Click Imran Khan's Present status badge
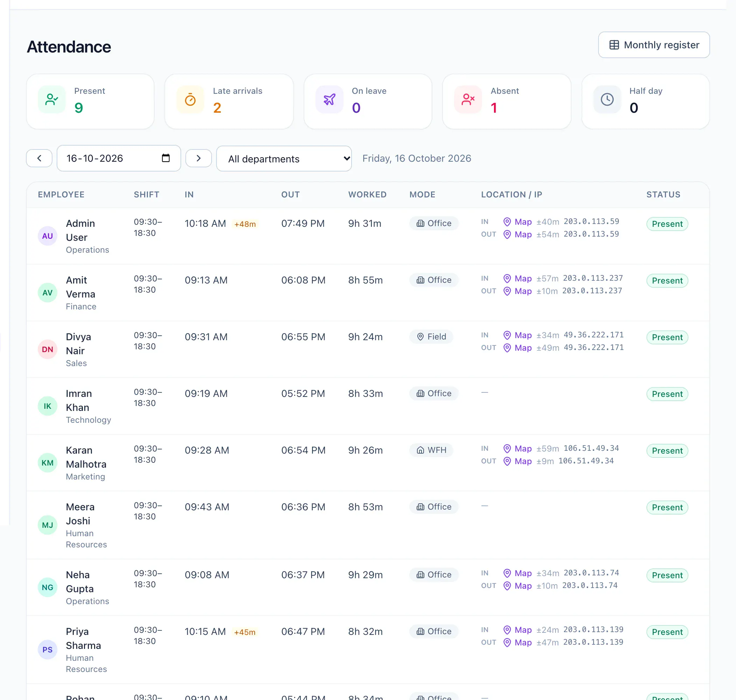The height and width of the screenshot is (700, 736). [x=667, y=394]
